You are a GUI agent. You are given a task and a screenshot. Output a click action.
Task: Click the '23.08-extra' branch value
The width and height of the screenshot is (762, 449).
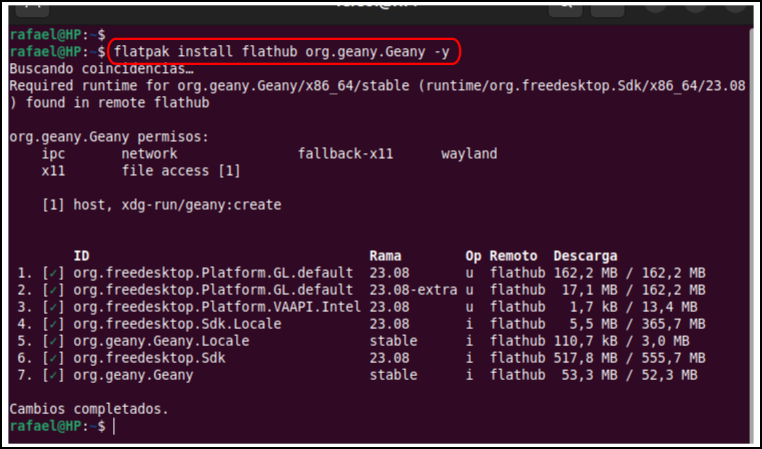(x=413, y=290)
